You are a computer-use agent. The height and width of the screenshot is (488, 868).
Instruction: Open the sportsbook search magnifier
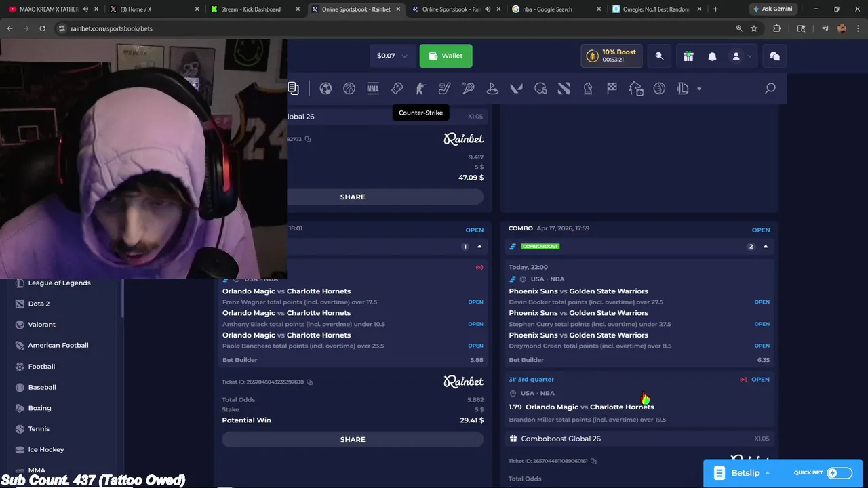[770, 88]
